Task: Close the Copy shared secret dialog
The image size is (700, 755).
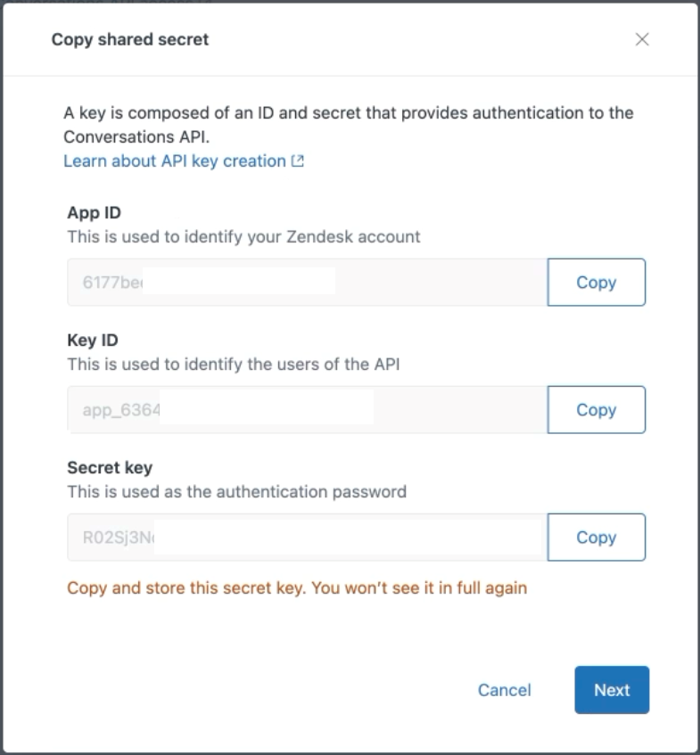Action: click(641, 39)
